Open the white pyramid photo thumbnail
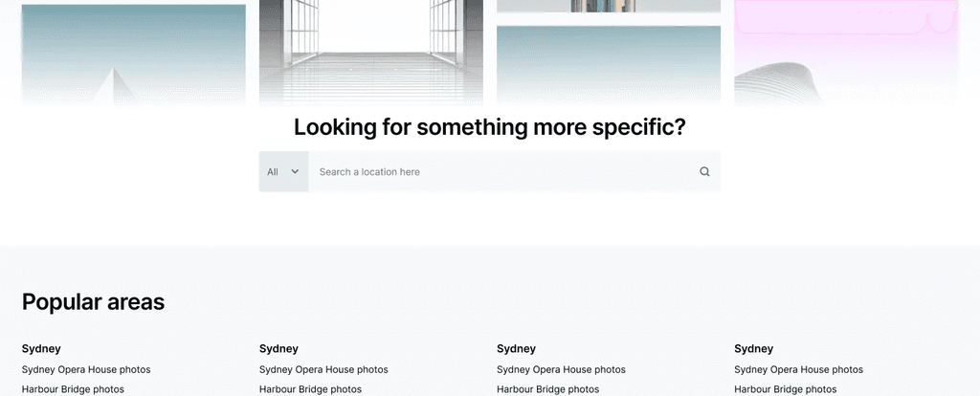The width and height of the screenshot is (980, 396). pos(134,55)
